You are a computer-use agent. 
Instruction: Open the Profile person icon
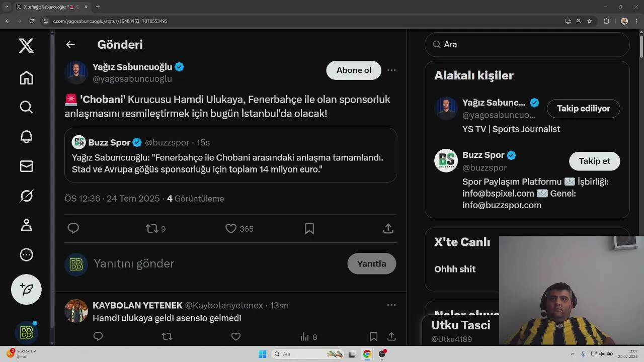coord(26,225)
